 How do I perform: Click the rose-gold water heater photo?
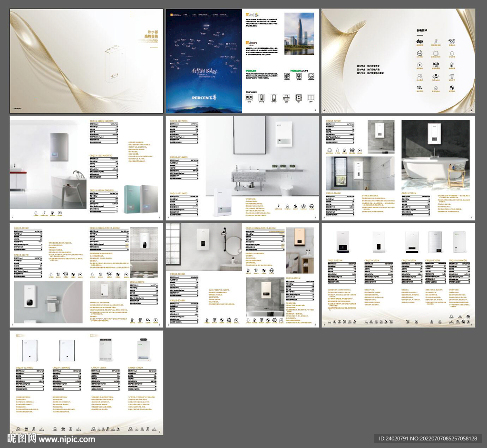point(299,237)
